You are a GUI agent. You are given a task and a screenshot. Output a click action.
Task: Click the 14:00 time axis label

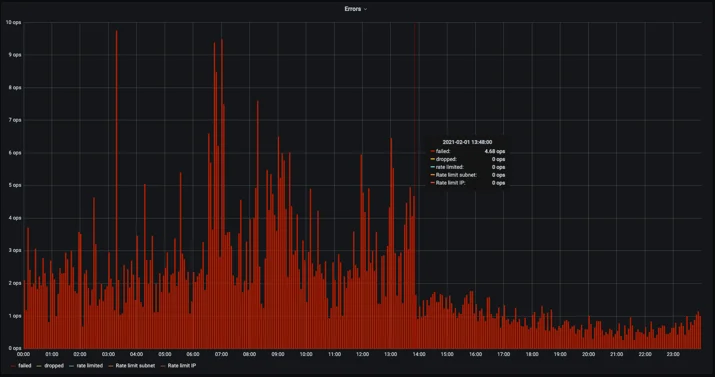pyautogui.click(x=419, y=354)
